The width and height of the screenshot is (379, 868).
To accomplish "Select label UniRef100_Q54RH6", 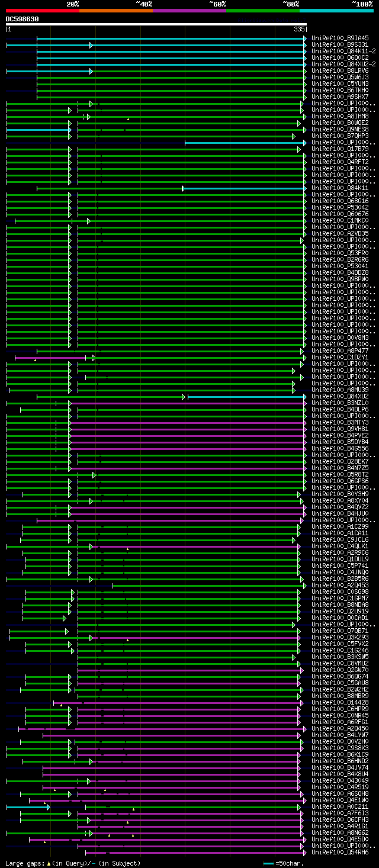I will pyautogui.click(x=340, y=852).
